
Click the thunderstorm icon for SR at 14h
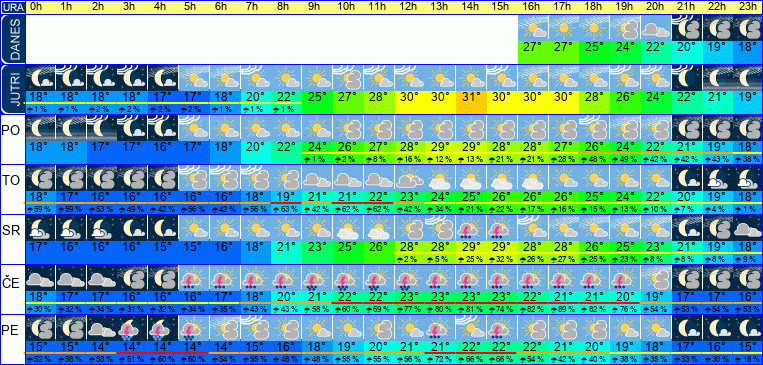(471, 228)
